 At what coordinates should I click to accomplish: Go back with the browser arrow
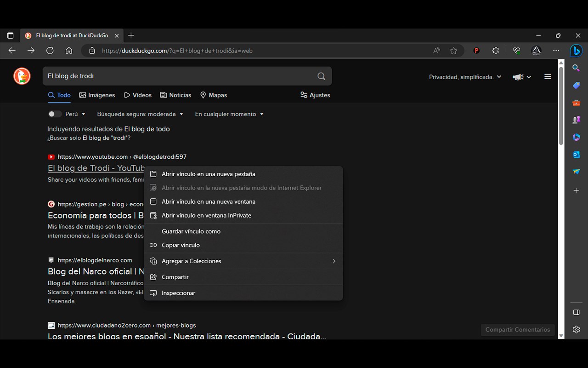12,51
